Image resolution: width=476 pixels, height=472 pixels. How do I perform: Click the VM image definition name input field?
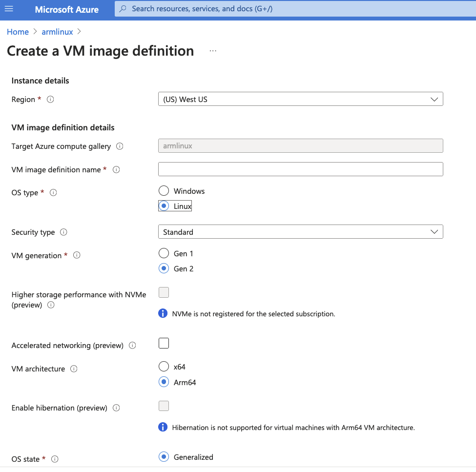300,169
